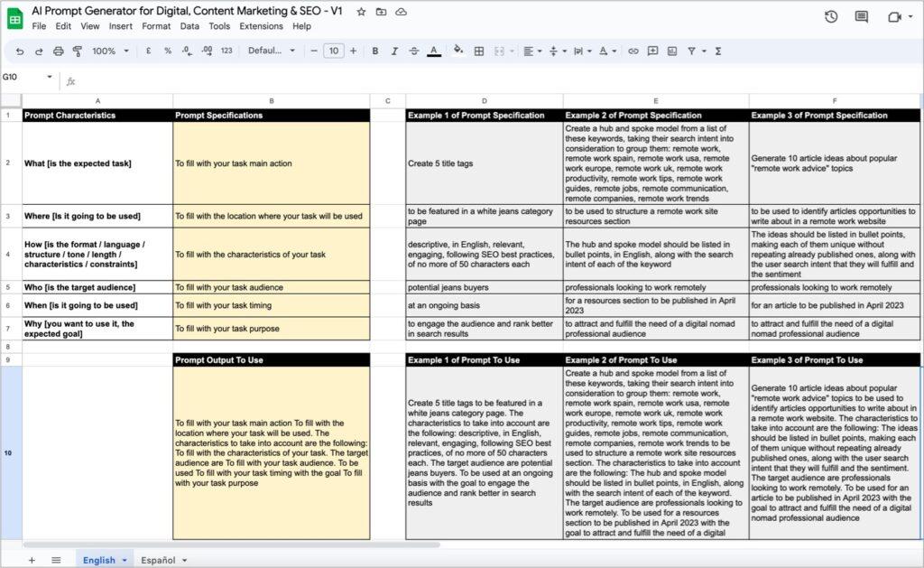This screenshot has width=924, height=568.
Task: Open version history clock icon
Action: click(x=831, y=16)
